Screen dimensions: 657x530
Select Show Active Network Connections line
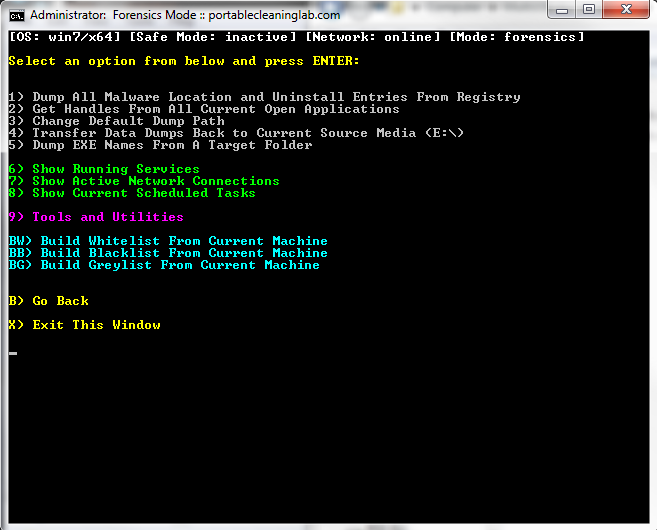[144, 181]
